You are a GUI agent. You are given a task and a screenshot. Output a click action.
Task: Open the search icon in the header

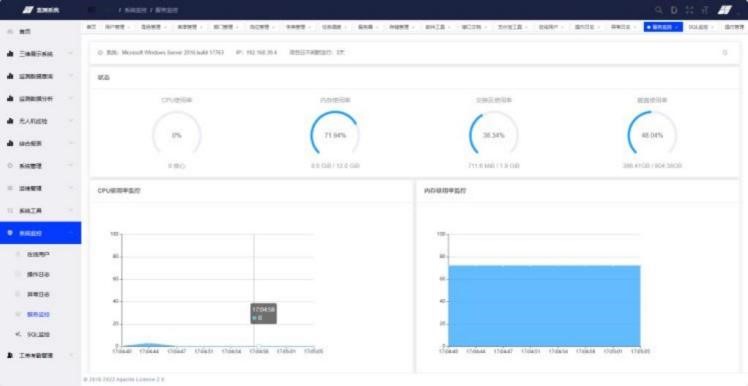(659, 10)
